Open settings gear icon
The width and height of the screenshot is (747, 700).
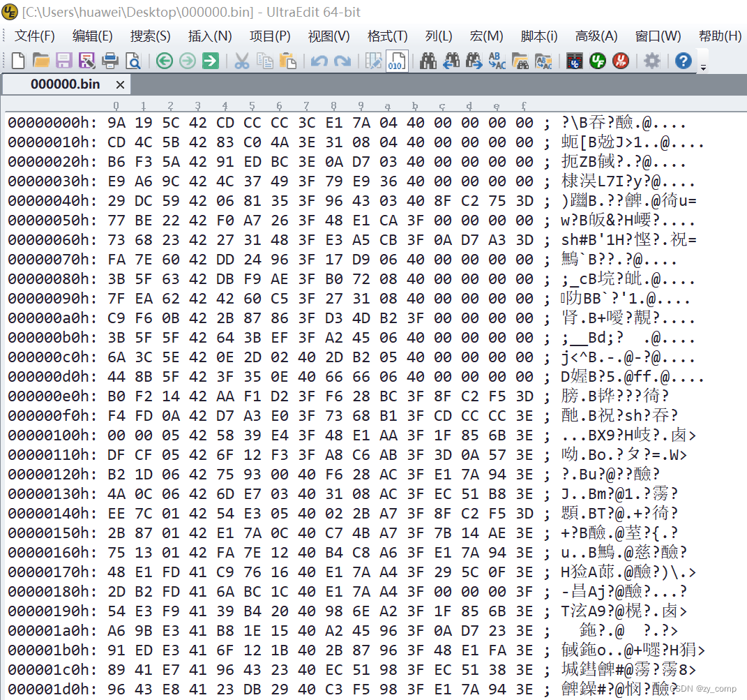pos(651,61)
